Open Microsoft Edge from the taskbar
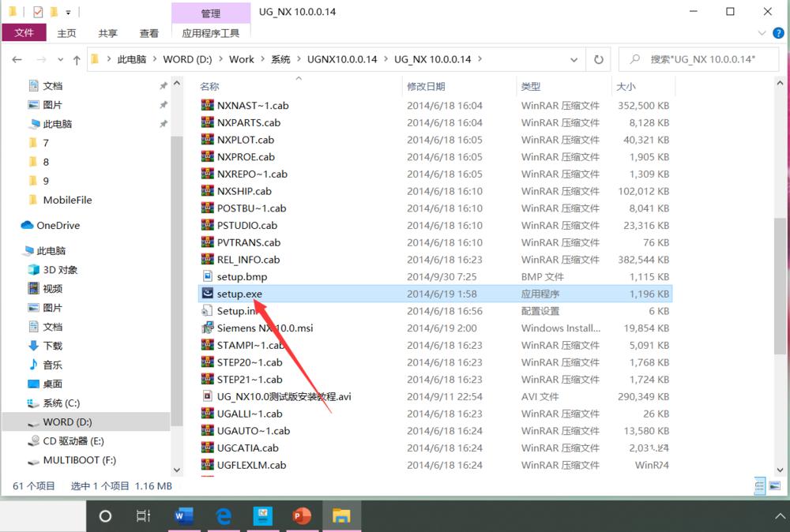 pyautogui.click(x=224, y=517)
